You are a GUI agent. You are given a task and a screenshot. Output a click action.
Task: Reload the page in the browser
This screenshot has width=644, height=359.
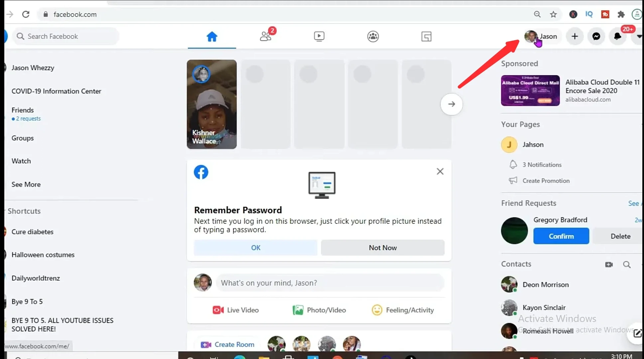[26, 14]
